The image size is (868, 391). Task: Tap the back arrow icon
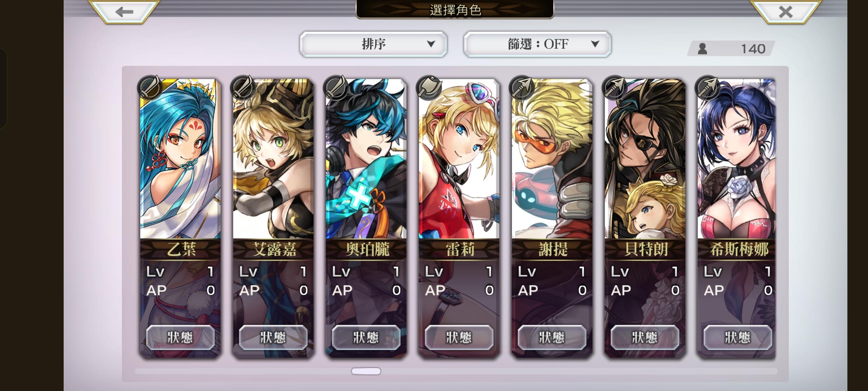coord(124,12)
